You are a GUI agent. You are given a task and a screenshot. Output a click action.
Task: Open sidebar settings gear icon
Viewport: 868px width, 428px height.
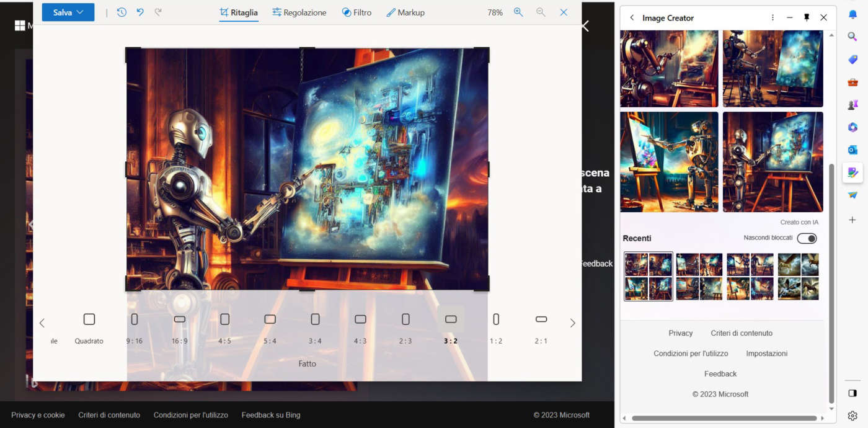tap(852, 416)
